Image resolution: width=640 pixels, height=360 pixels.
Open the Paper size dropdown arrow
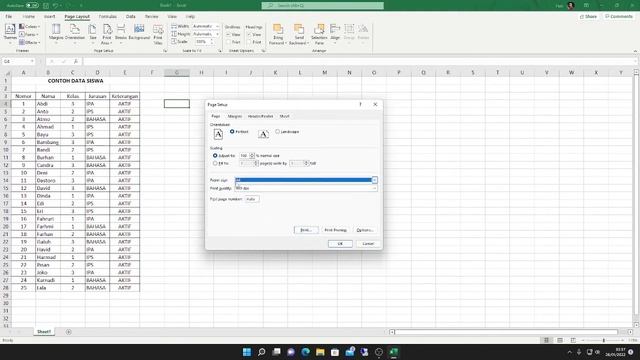[374, 180]
